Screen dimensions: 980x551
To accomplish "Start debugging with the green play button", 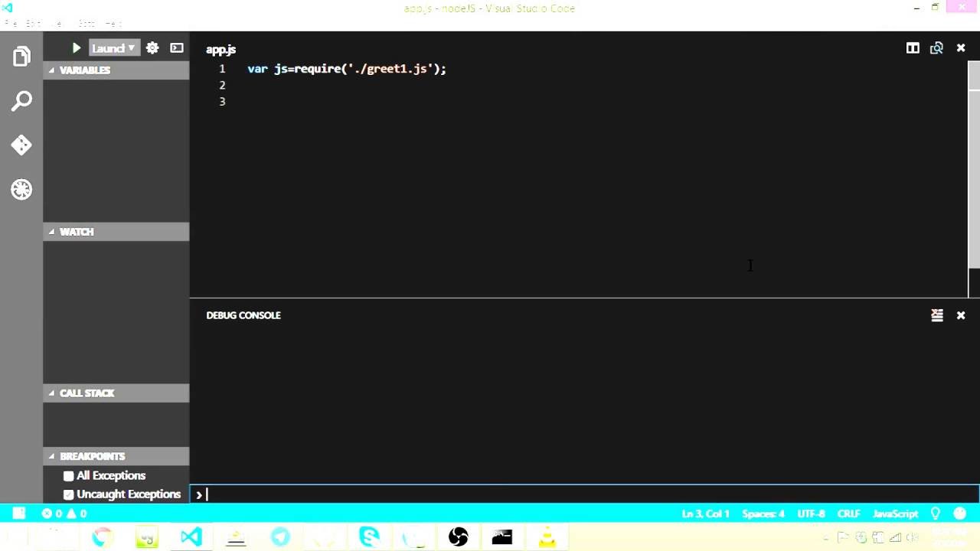I will [77, 48].
